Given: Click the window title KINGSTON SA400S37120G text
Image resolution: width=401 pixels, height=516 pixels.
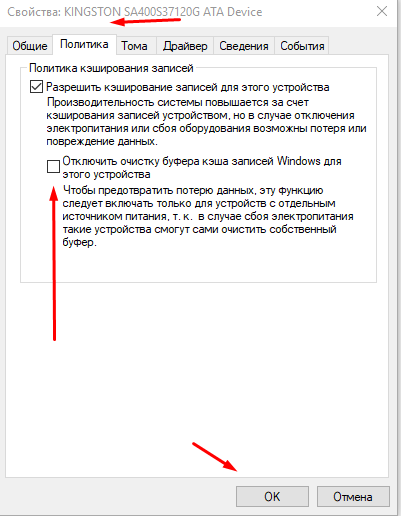Looking at the screenshot, I should pos(135,12).
